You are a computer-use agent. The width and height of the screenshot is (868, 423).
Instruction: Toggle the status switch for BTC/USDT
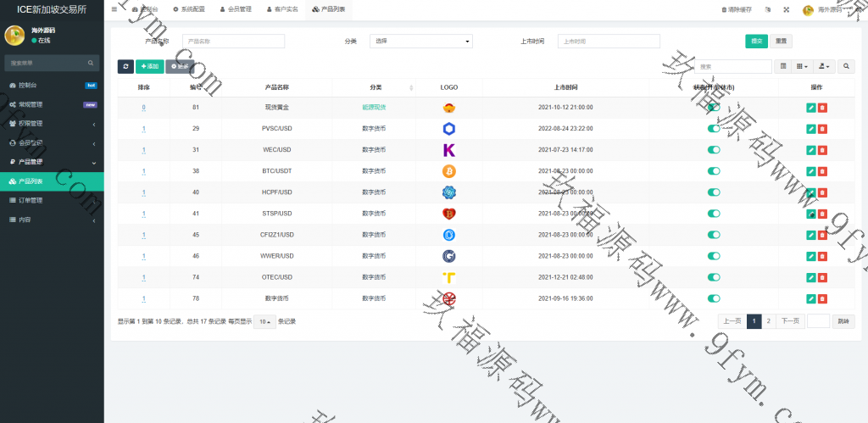point(714,171)
